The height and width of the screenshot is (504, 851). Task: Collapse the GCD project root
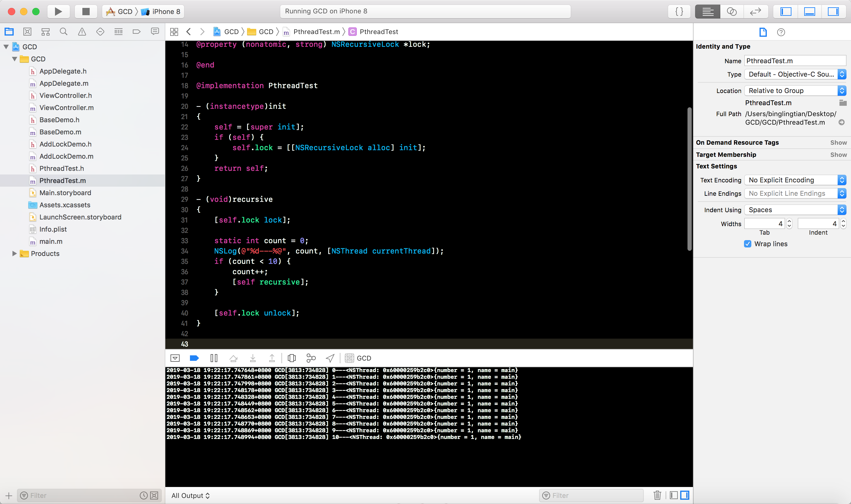pos(6,47)
